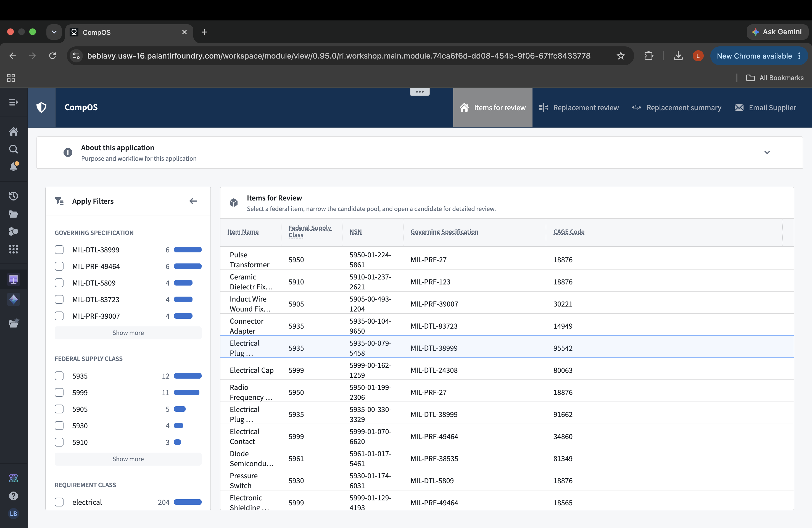Sort by Federal Supply Class header
Image resolution: width=812 pixels, height=528 pixels.
310,232
